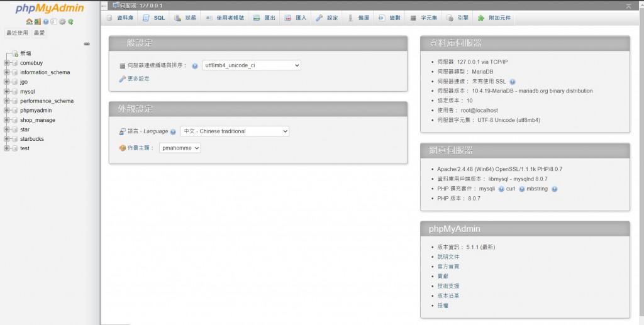The image size is (644, 325).
Task: Open the 匯入 tab
Action: pos(296,18)
